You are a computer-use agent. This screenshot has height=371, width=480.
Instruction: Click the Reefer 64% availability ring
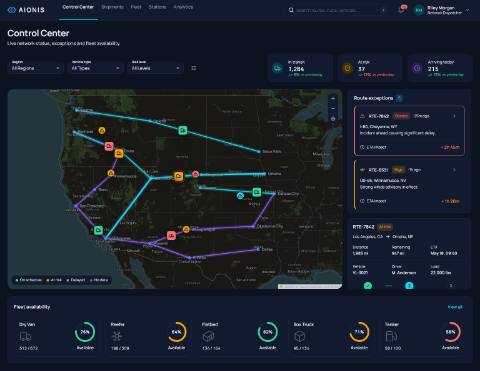[x=176, y=332]
